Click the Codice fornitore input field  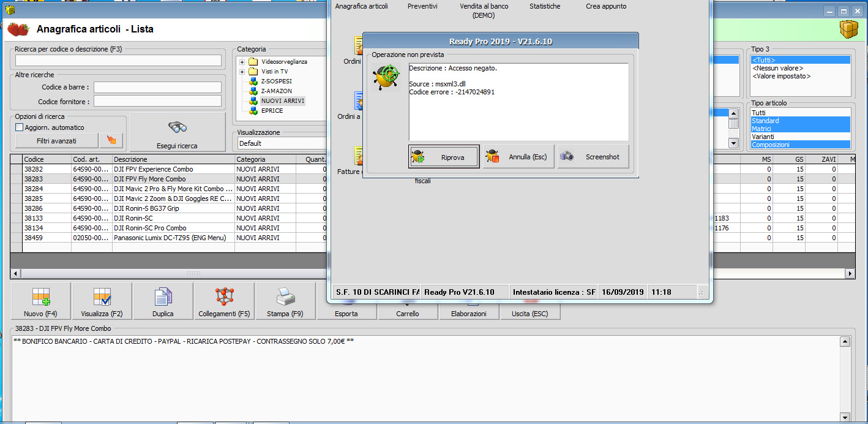[x=157, y=101]
